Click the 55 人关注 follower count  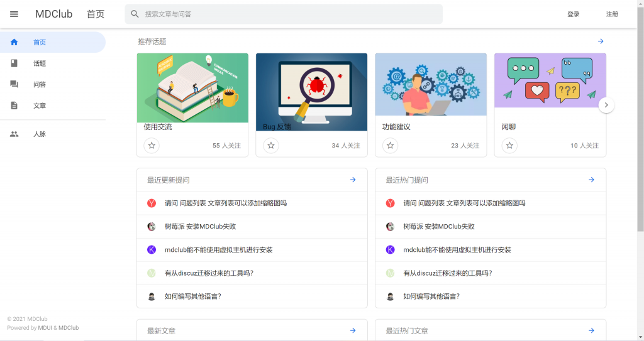point(226,145)
